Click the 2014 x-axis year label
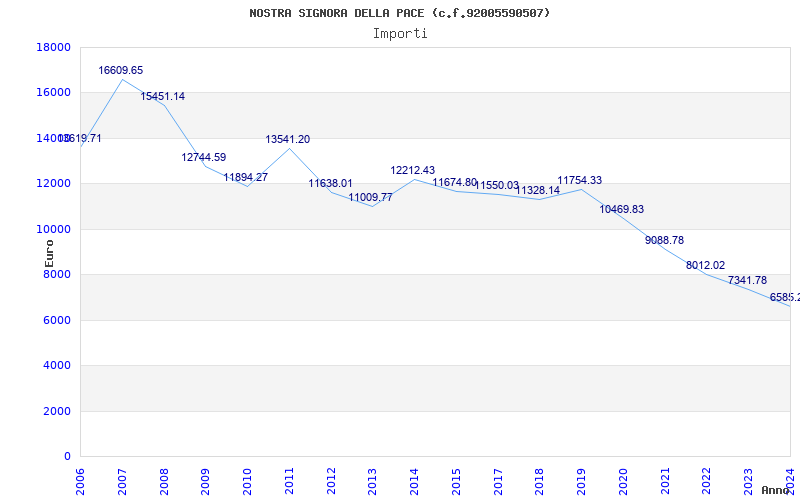The height and width of the screenshot is (500, 800). pyautogui.click(x=414, y=481)
